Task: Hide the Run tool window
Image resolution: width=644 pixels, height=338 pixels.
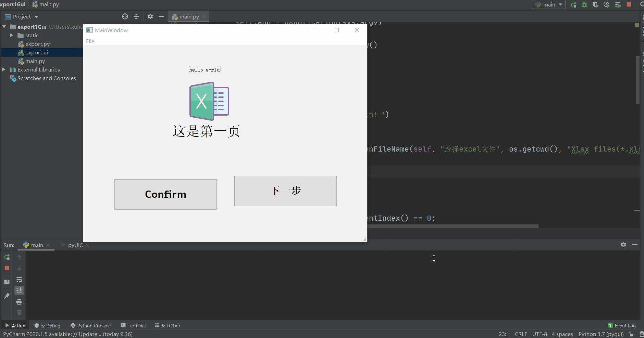Action: coord(635,245)
